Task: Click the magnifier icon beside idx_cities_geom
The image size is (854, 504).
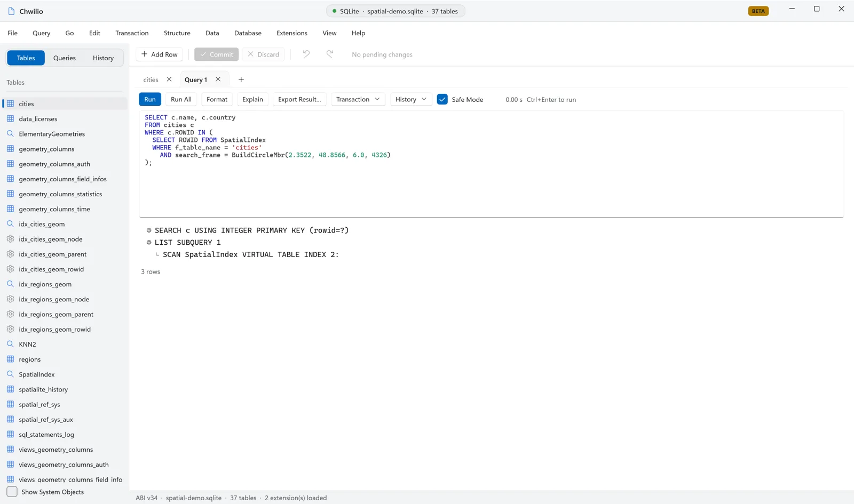Action: click(x=10, y=224)
